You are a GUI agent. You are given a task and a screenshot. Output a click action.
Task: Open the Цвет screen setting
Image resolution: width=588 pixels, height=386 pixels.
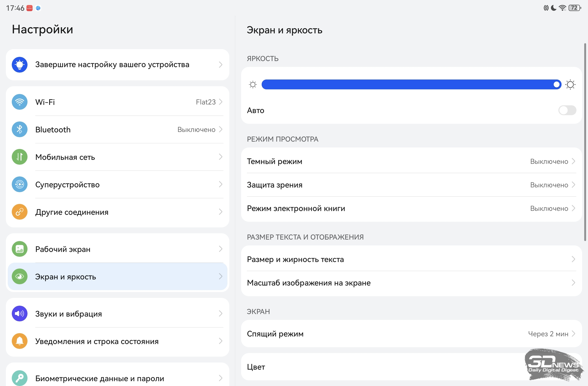[411, 367]
